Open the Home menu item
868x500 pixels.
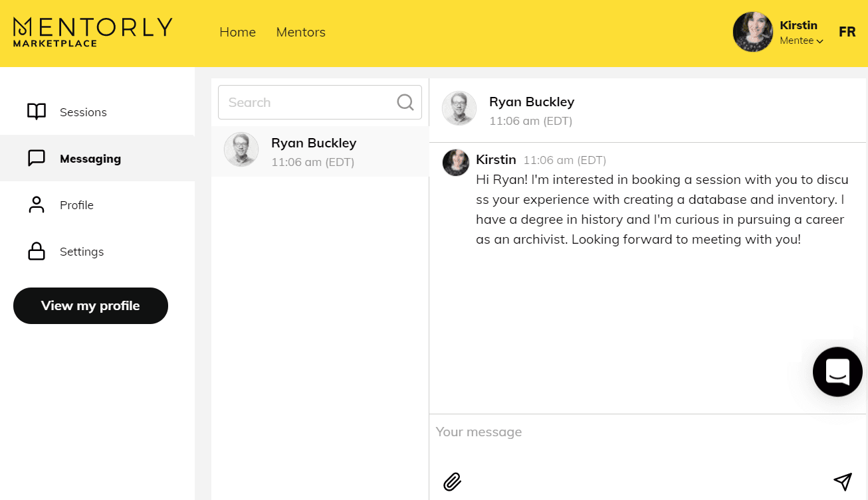coord(237,32)
